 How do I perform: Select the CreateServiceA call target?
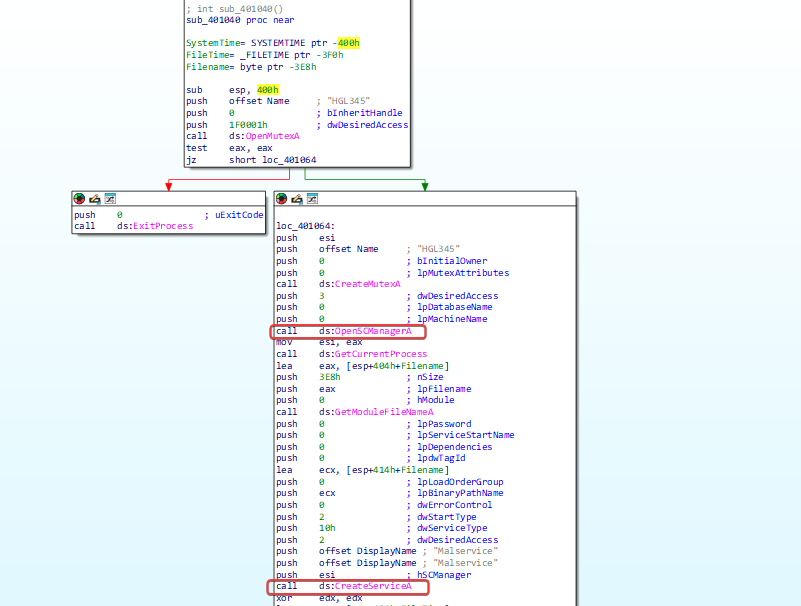click(373, 586)
